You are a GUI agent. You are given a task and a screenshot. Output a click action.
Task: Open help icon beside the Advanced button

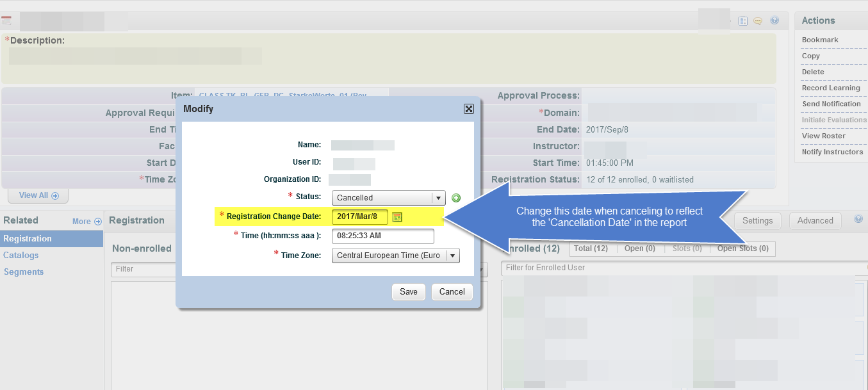(x=858, y=219)
